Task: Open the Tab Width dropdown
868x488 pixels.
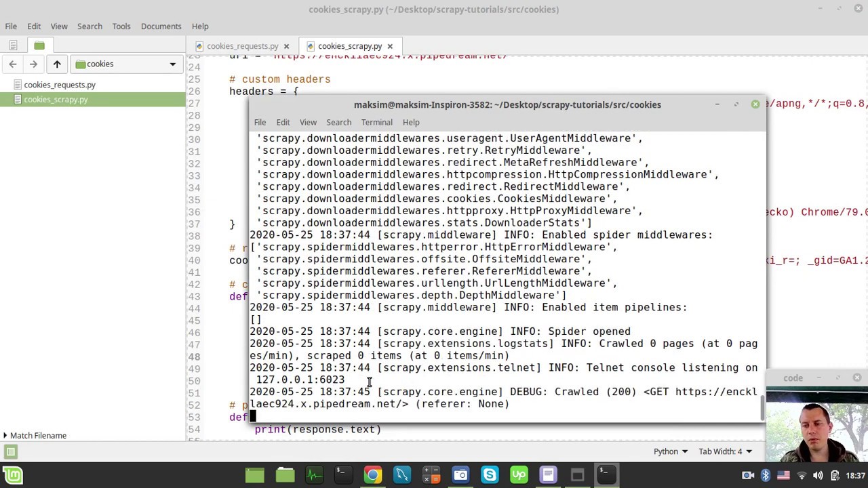Action: 726,451
